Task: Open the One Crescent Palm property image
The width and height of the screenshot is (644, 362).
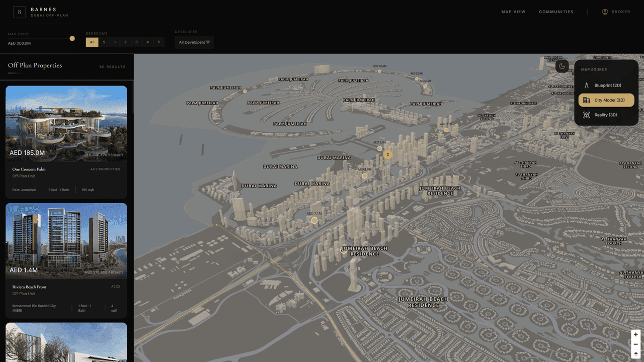Action: [x=66, y=123]
